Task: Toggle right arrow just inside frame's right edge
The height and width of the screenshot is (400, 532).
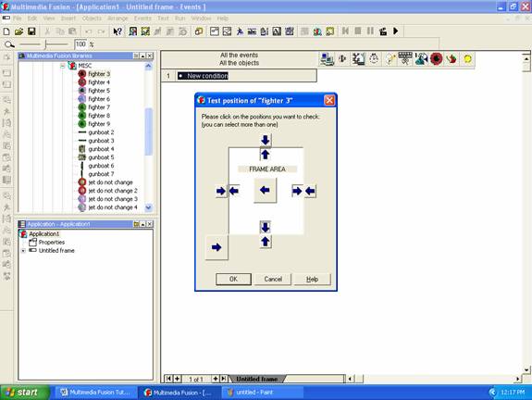Action: [297, 191]
